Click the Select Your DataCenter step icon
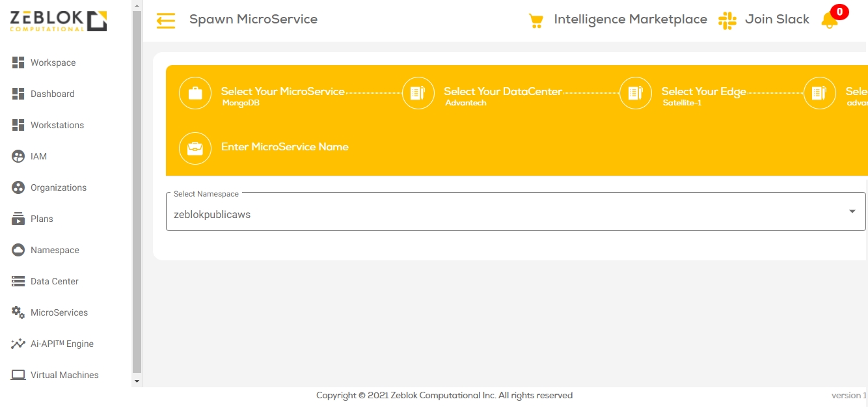The width and height of the screenshot is (868, 410). (418, 93)
